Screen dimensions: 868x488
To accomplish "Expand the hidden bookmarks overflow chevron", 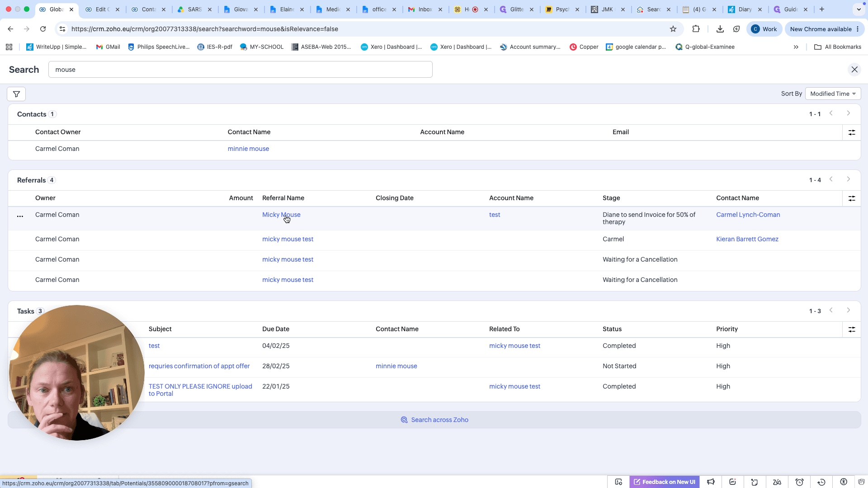I will 796,47.
